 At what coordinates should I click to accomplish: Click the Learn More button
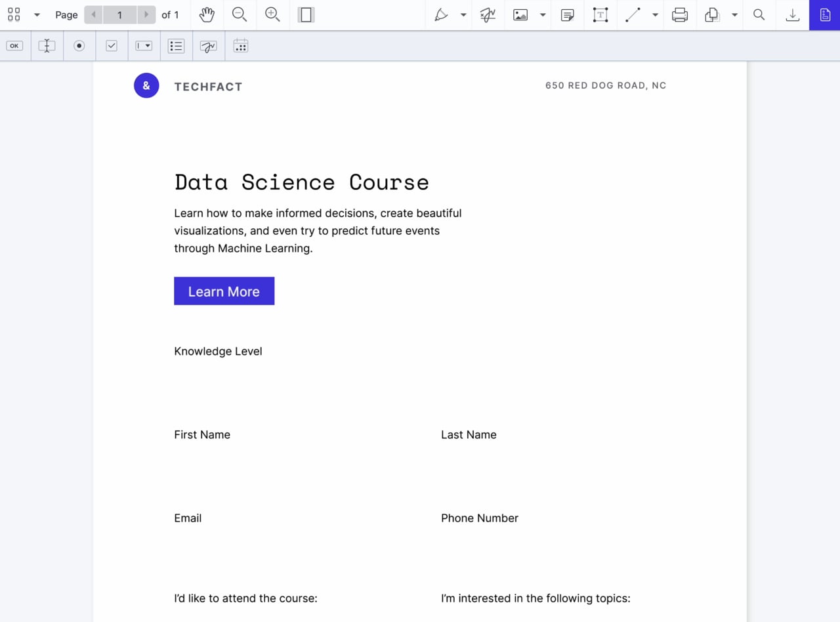pos(224,291)
